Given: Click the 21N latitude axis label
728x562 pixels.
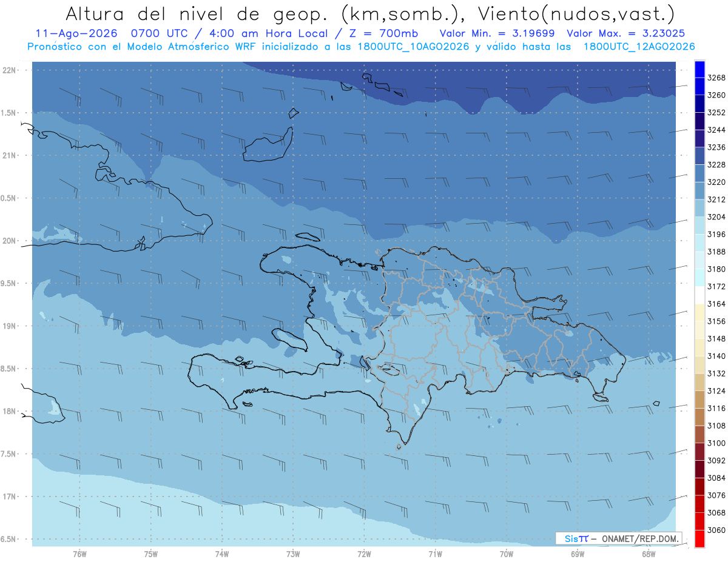Looking at the screenshot, I should pyautogui.click(x=10, y=156).
